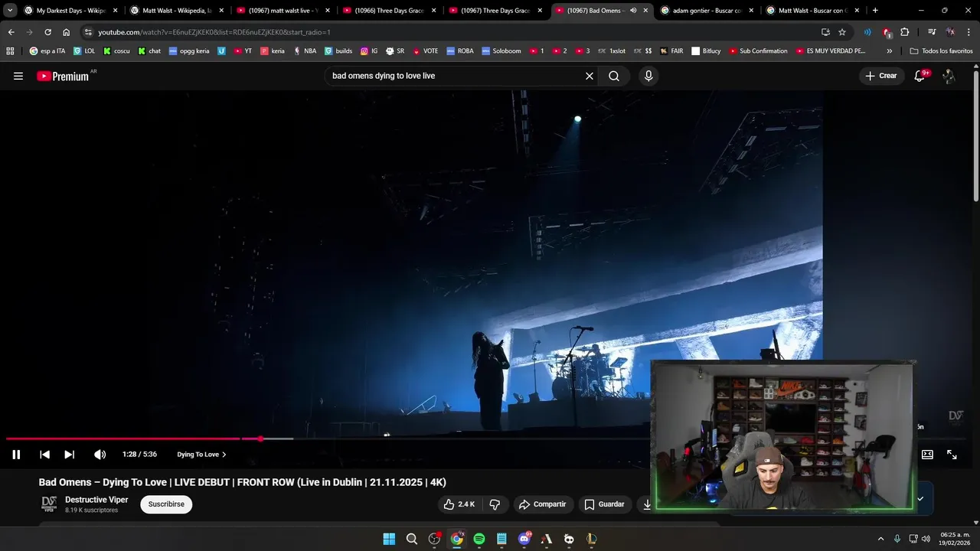Show hidden bookmarks overflow chevron
This screenshot has width=980, height=551.
[x=890, y=51]
